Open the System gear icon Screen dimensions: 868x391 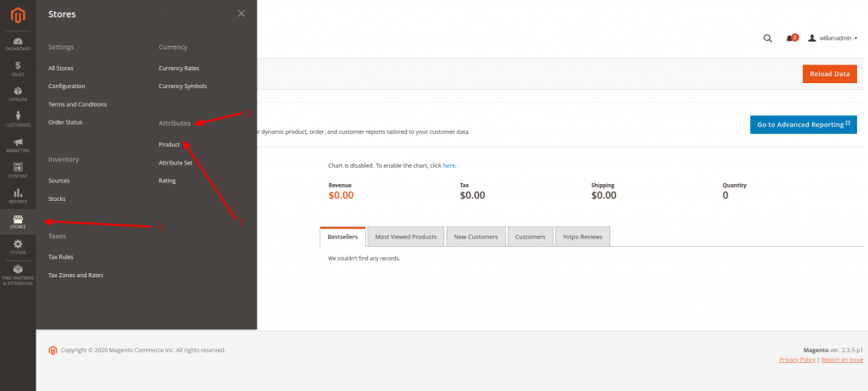(18, 246)
